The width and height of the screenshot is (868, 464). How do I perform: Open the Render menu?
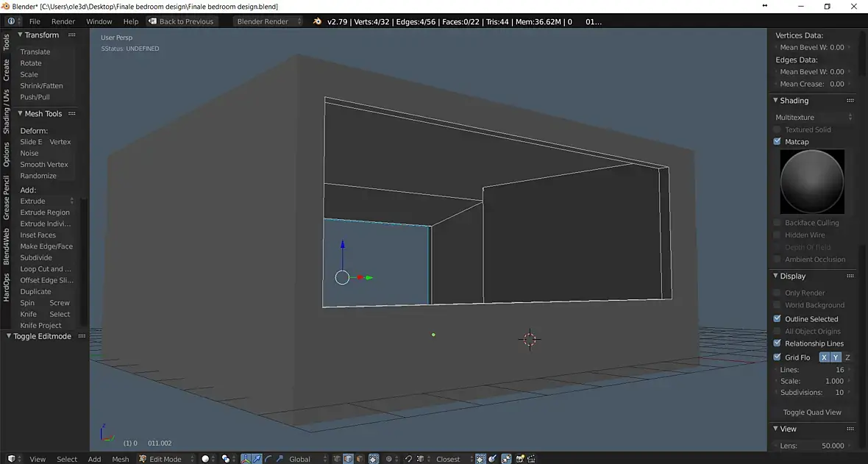(x=63, y=21)
